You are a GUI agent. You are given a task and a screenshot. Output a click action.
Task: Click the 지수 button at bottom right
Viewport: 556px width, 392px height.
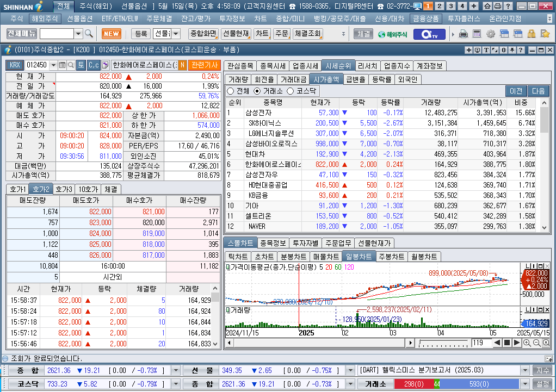click(x=543, y=371)
